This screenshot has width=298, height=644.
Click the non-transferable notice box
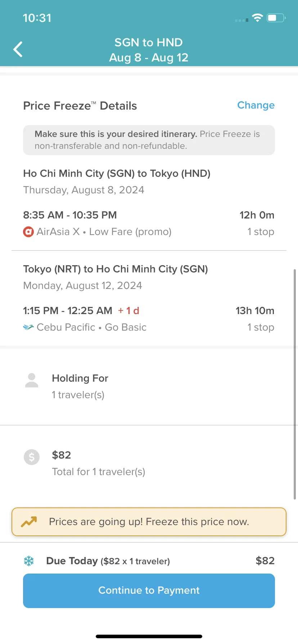149,140
